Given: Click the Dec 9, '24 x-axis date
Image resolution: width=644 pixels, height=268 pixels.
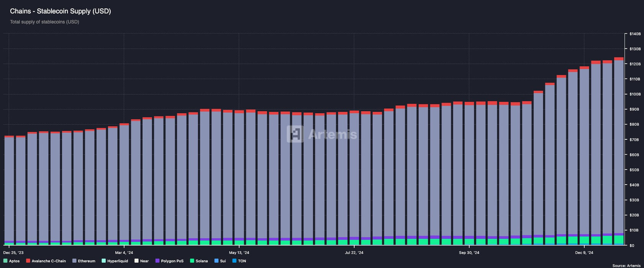Looking at the screenshot, I should point(584,253).
